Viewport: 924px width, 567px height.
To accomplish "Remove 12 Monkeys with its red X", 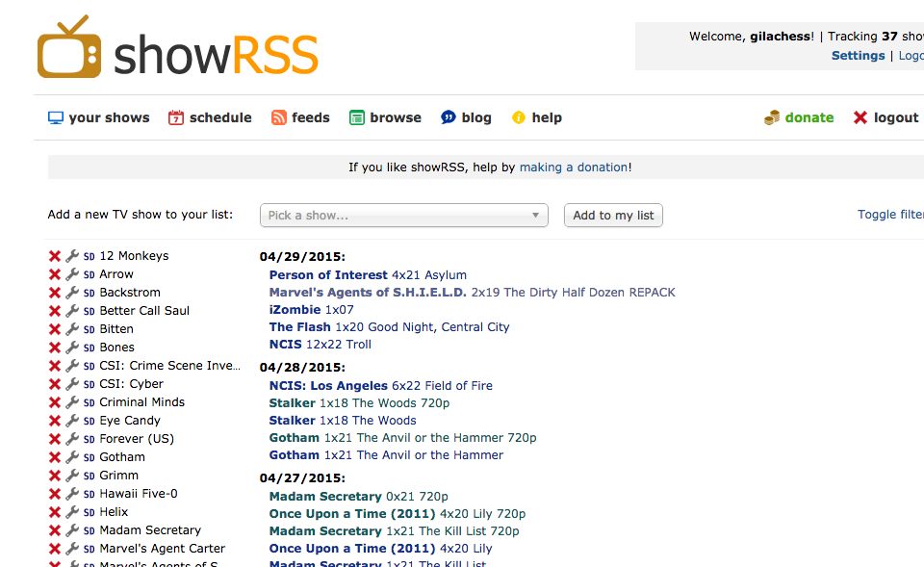I will 55,256.
